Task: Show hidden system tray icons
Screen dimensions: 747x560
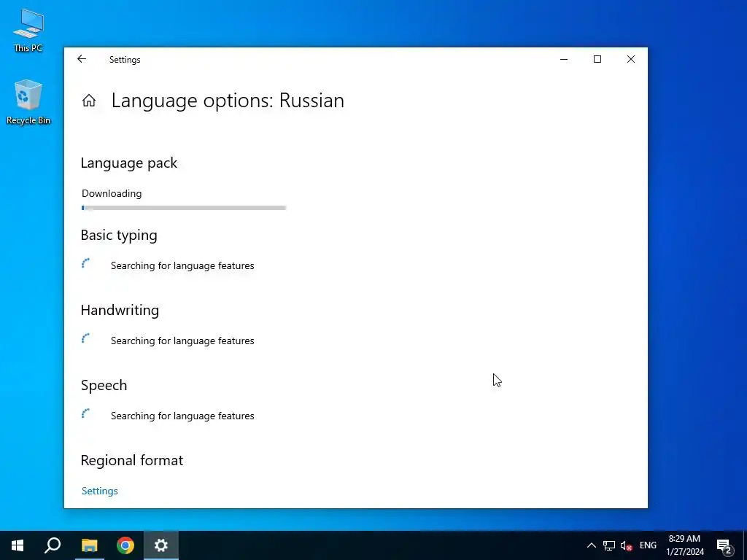Action: point(591,545)
